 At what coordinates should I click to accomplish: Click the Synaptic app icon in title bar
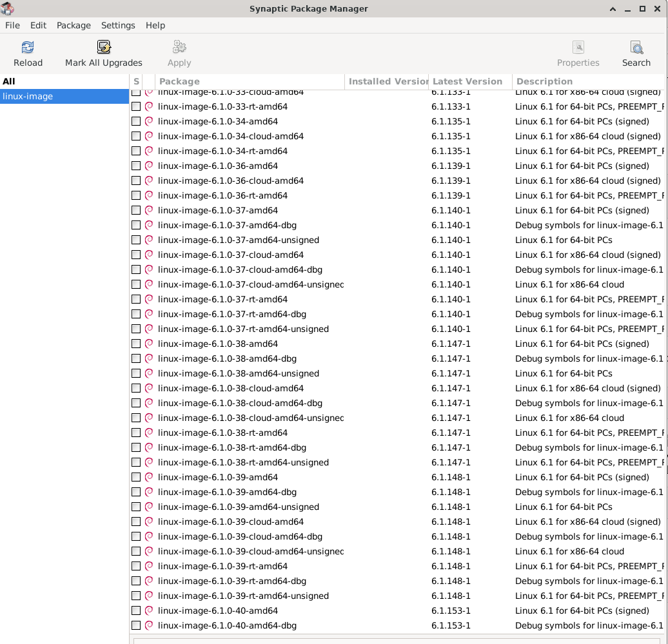pyautogui.click(x=8, y=8)
